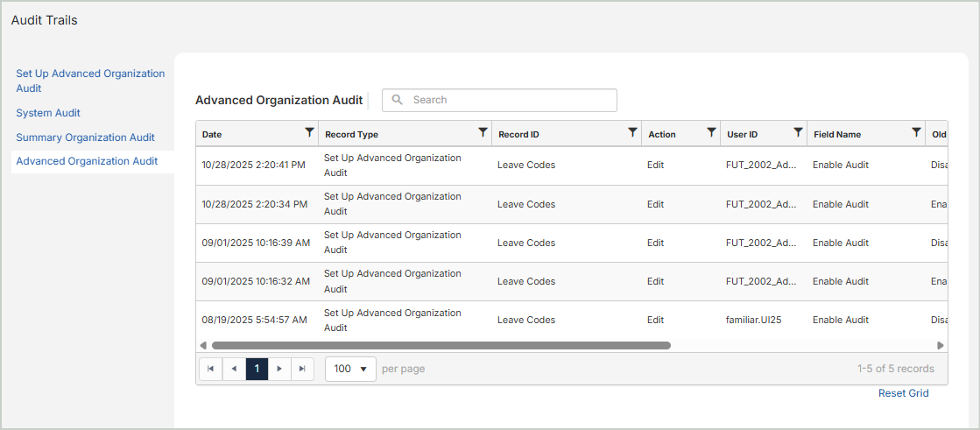This screenshot has width=980, height=430.
Task: Go to the first page of records
Action: coord(210,369)
